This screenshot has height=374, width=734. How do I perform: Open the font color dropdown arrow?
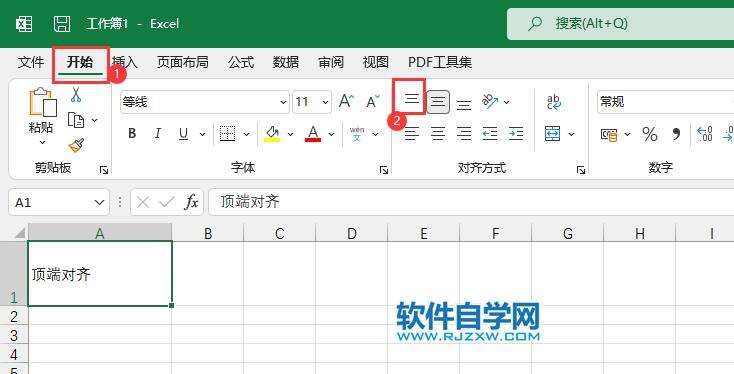[331, 134]
